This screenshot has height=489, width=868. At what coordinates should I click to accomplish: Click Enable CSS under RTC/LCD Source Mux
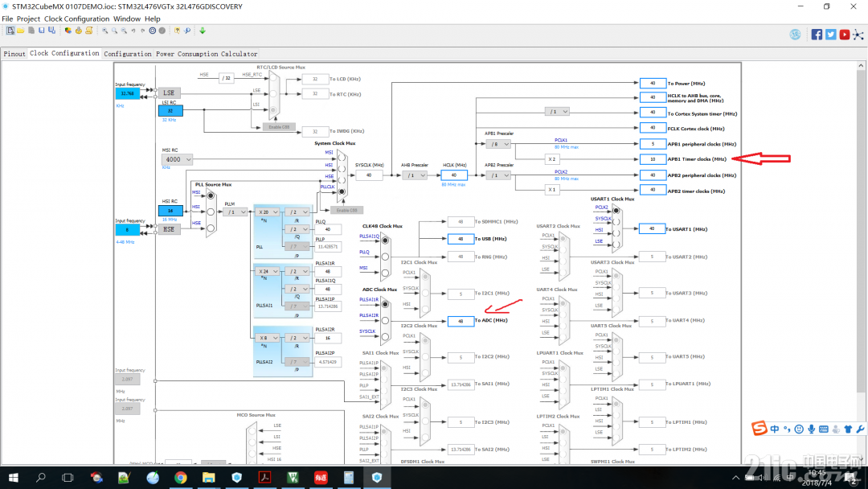coord(279,127)
